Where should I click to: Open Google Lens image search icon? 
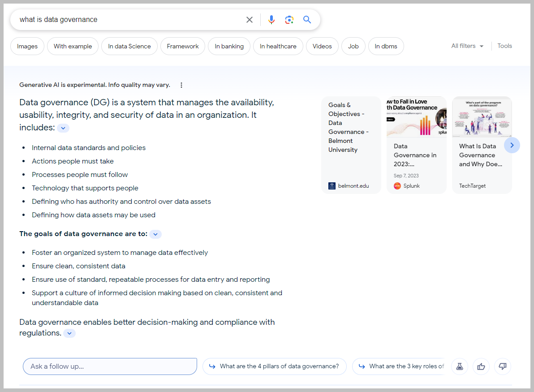[289, 20]
